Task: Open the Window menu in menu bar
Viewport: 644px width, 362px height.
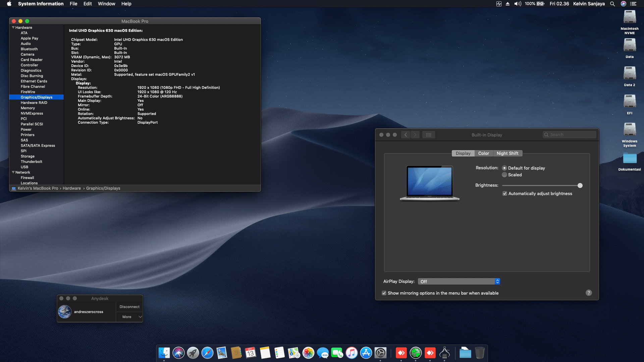Action: 106,4
